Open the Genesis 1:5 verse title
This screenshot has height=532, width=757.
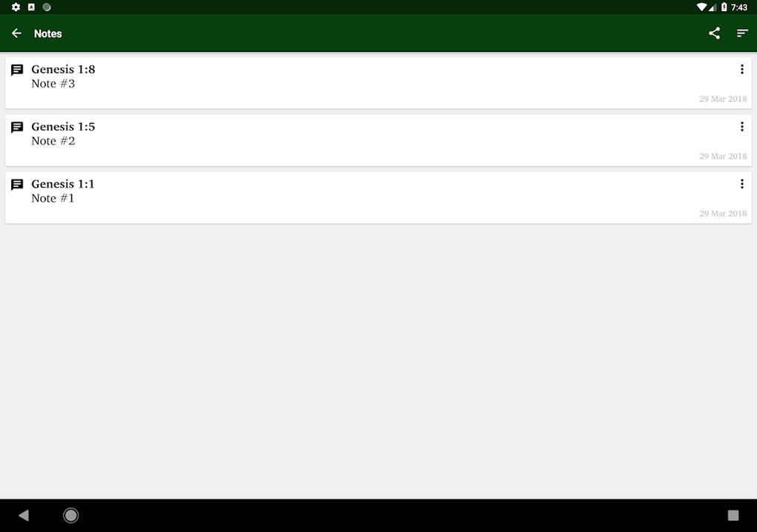coord(63,127)
